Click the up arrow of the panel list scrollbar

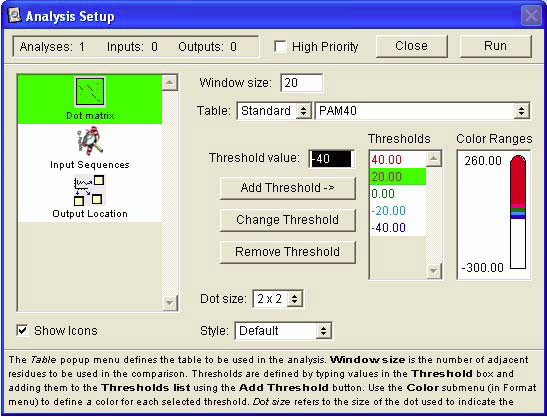[170, 83]
